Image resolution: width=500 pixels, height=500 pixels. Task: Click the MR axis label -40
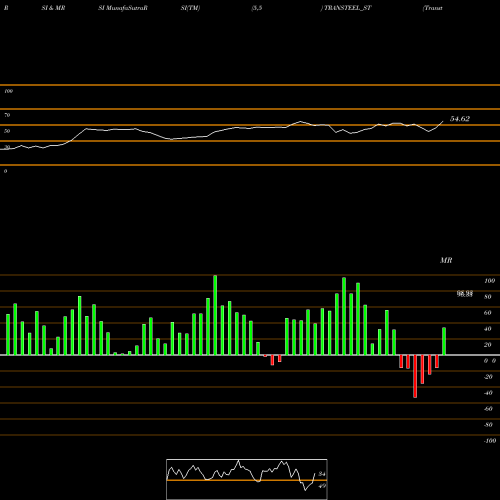tap(488, 393)
